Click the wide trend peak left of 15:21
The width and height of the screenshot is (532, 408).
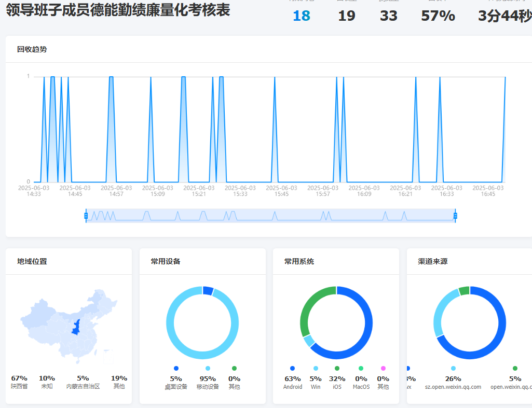(184, 129)
